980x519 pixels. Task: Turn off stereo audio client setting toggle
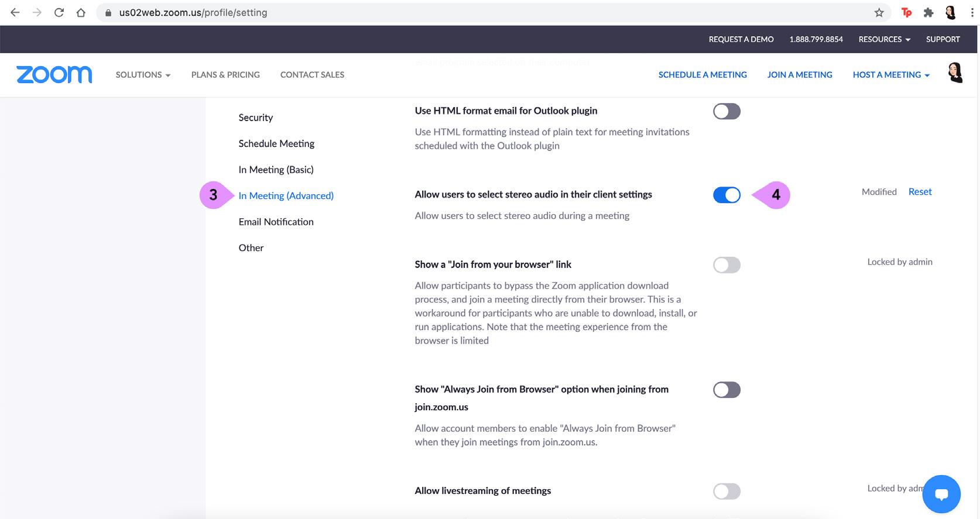(727, 195)
